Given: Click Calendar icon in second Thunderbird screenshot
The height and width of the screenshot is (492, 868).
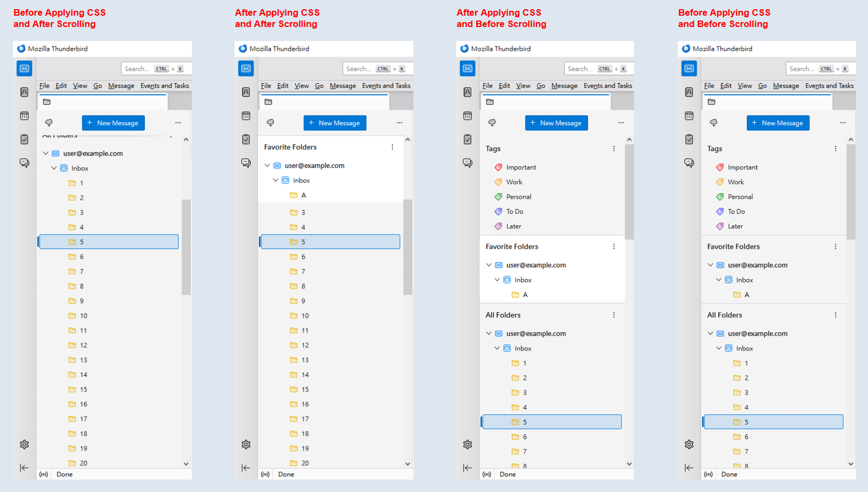Looking at the screenshot, I should click(246, 116).
